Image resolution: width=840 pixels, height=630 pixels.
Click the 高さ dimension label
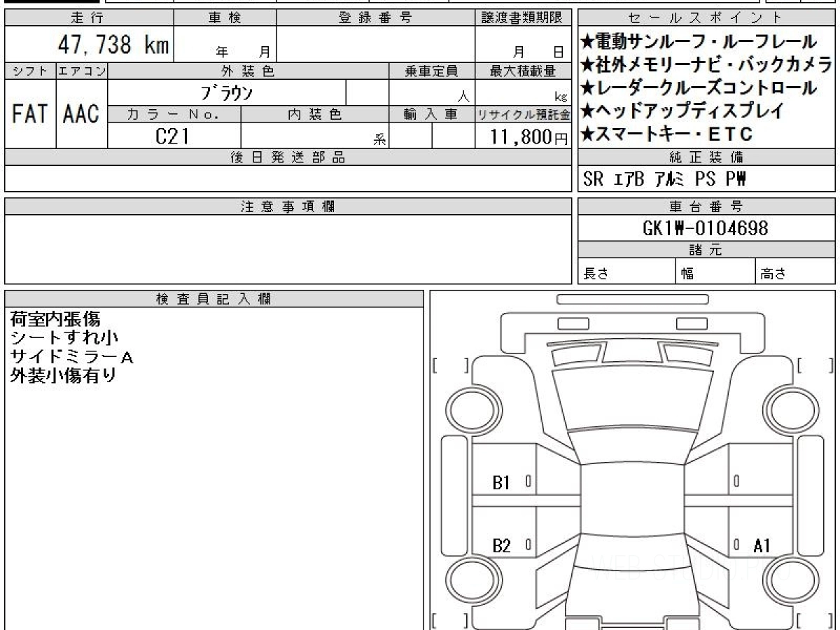coord(773,273)
